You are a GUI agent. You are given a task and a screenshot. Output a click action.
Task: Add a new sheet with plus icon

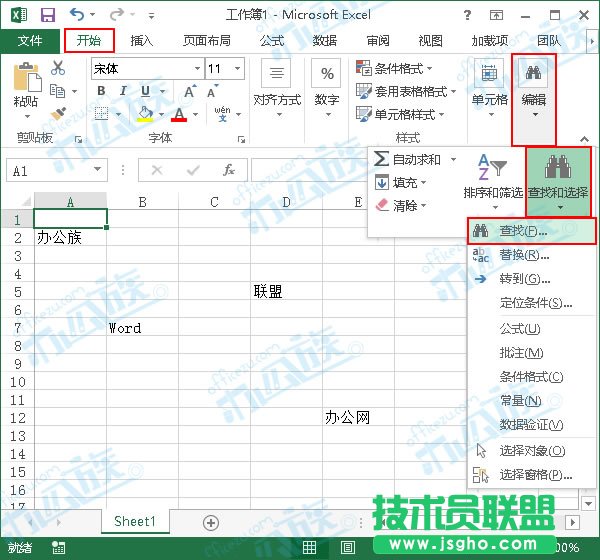coord(211,523)
